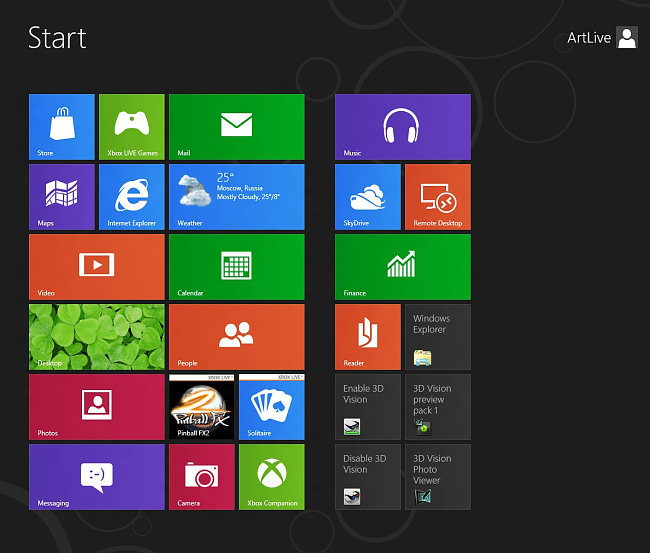650x553 pixels.
Task: Open the Weather tile showing Moscow
Action: point(237,197)
